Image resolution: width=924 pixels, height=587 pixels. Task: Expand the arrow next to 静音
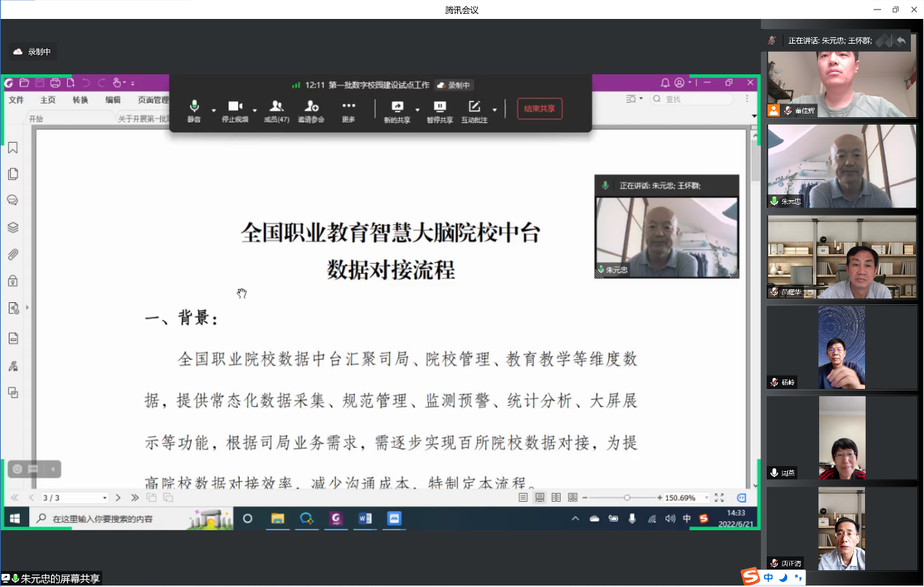coord(213,111)
